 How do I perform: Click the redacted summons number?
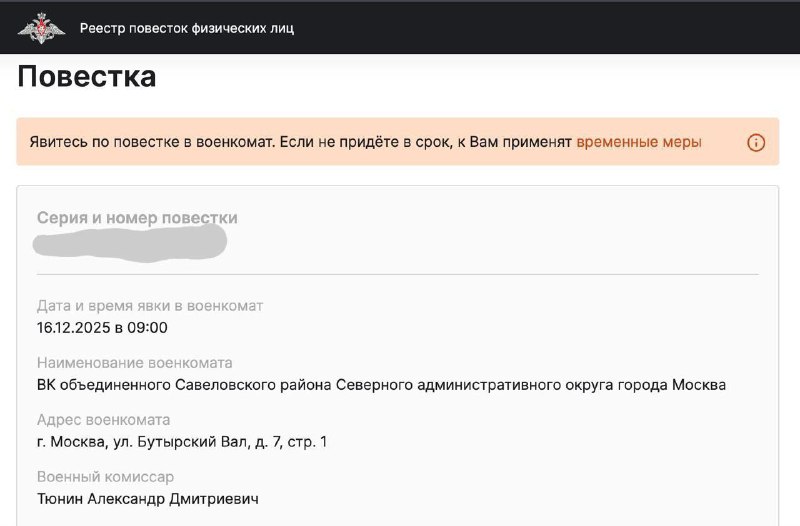click(x=130, y=243)
